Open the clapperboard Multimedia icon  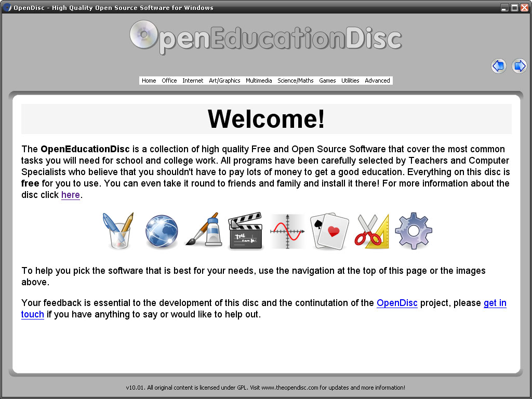(x=246, y=231)
